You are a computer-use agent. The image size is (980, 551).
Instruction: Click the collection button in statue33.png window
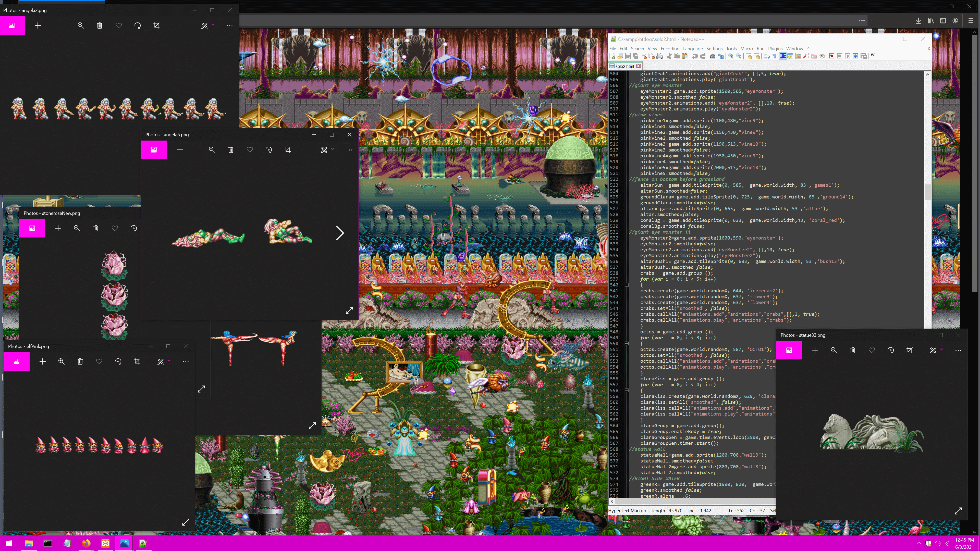tap(789, 350)
